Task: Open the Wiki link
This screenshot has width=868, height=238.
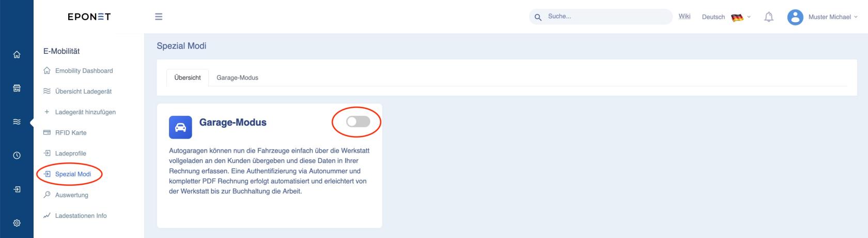Action: click(x=684, y=17)
